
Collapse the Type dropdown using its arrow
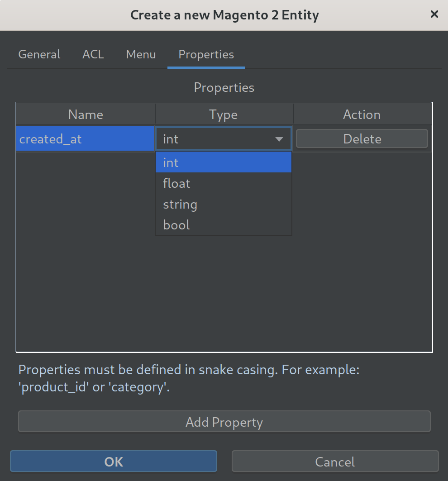coord(279,139)
